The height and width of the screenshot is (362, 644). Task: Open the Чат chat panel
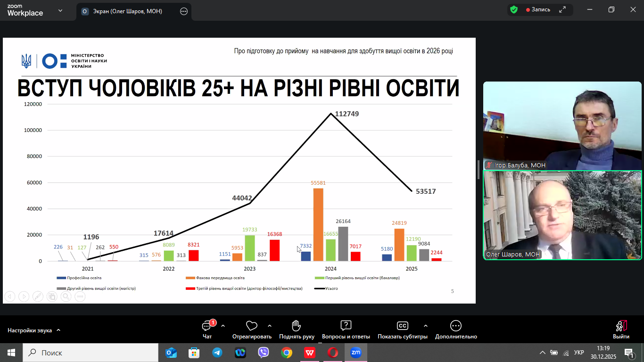coord(207,330)
